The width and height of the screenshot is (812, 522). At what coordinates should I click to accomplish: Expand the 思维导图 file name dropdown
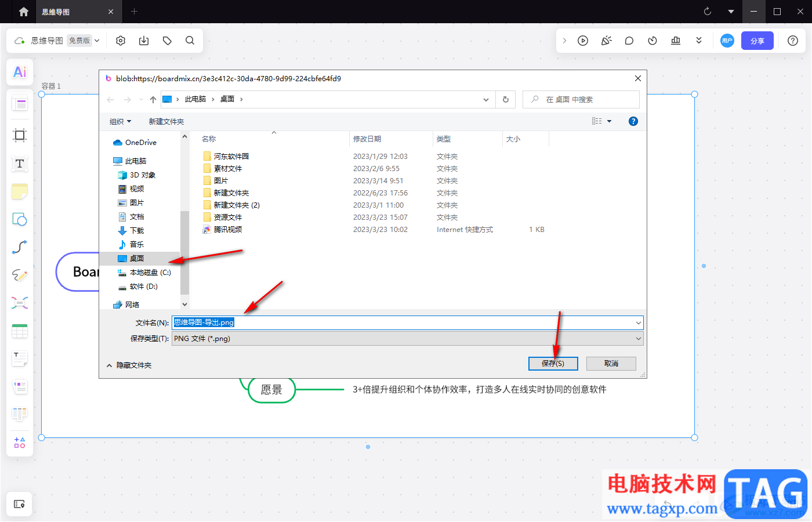tap(97, 41)
